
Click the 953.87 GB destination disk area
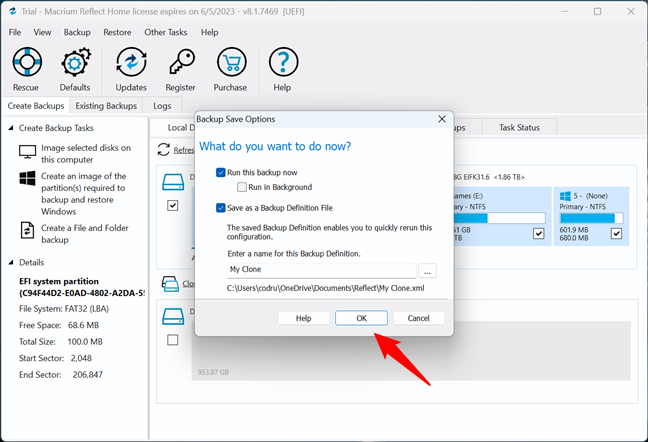[x=411, y=350]
